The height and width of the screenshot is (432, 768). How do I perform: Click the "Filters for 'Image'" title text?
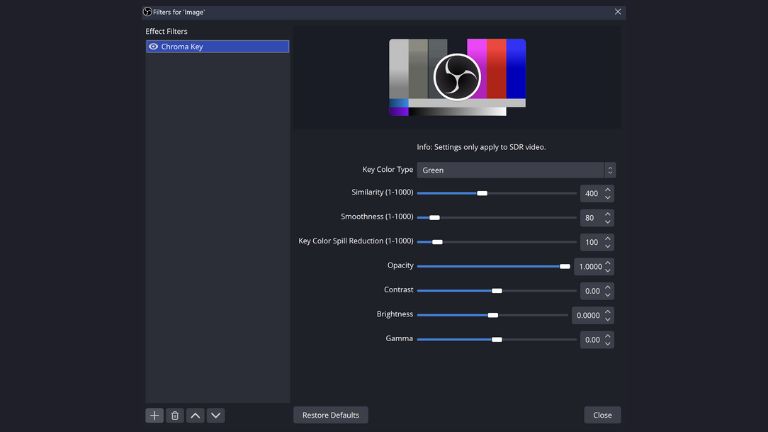[179, 12]
